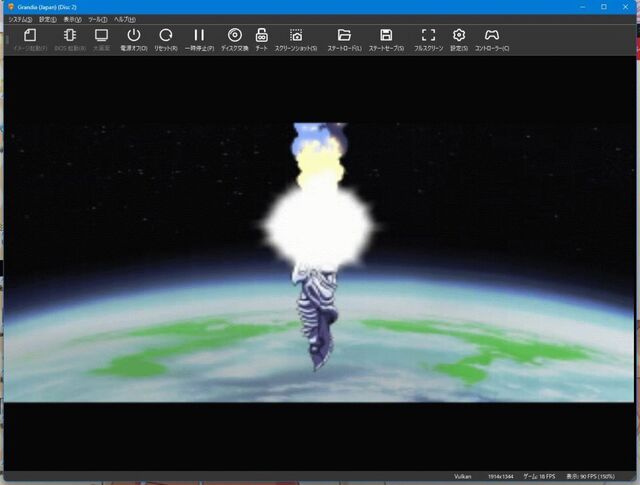
Task: Close the Grandia emulator window
Action: point(625,7)
